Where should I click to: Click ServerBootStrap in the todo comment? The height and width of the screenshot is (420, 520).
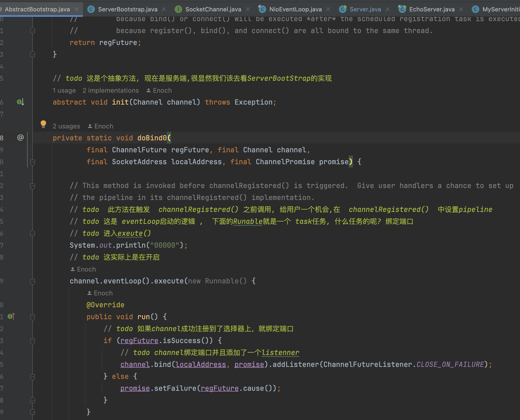pyautogui.click(x=279, y=78)
